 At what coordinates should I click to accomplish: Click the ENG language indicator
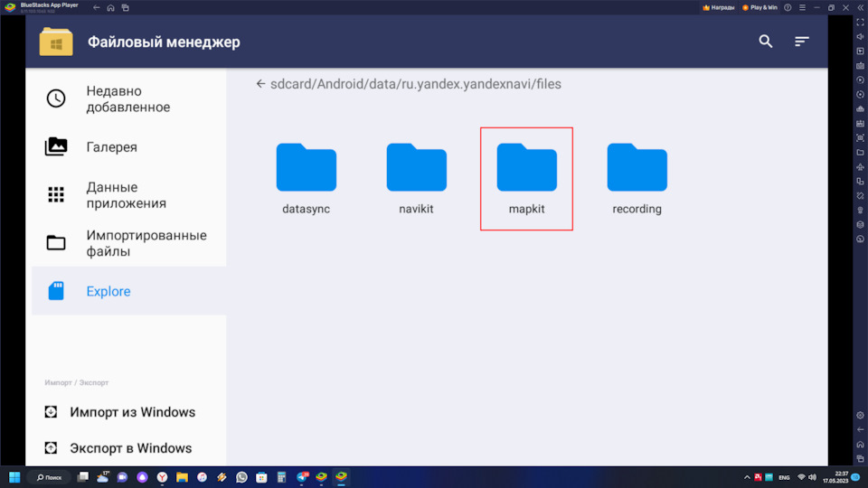pyautogui.click(x=784, y=477)
